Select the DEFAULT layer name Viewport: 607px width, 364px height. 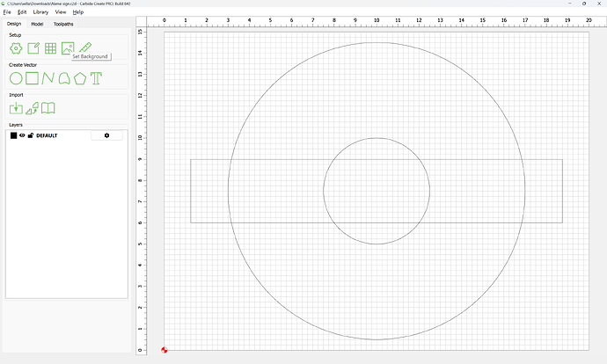click(x=47, y=135)
